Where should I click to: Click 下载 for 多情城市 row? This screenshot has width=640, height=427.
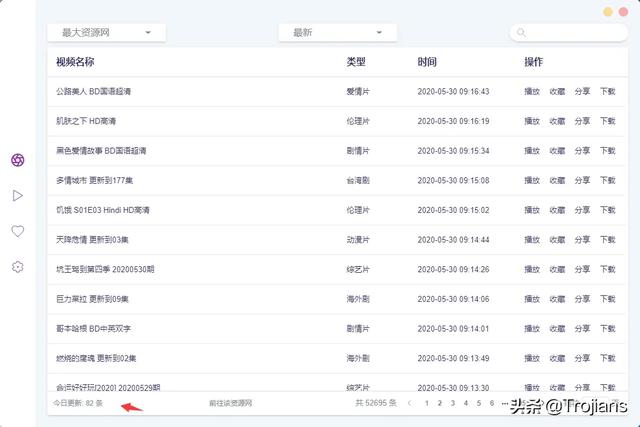click(608, 181)
